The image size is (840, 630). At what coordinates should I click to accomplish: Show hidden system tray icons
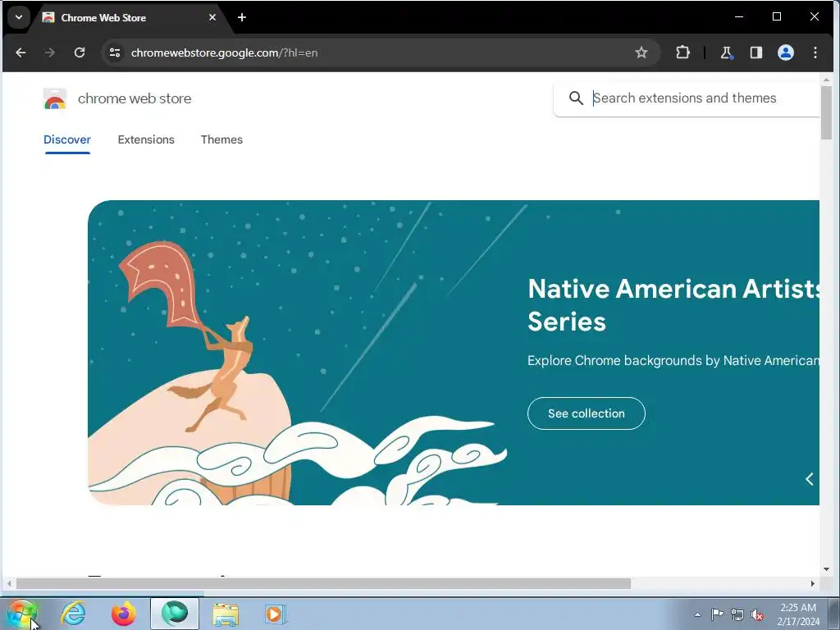tap(697, 614)
